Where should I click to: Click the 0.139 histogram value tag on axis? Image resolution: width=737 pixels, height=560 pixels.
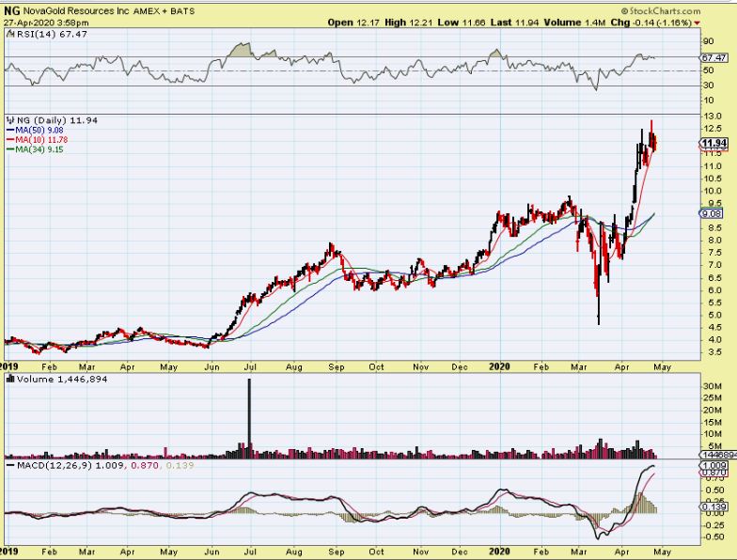coord(714,506)
